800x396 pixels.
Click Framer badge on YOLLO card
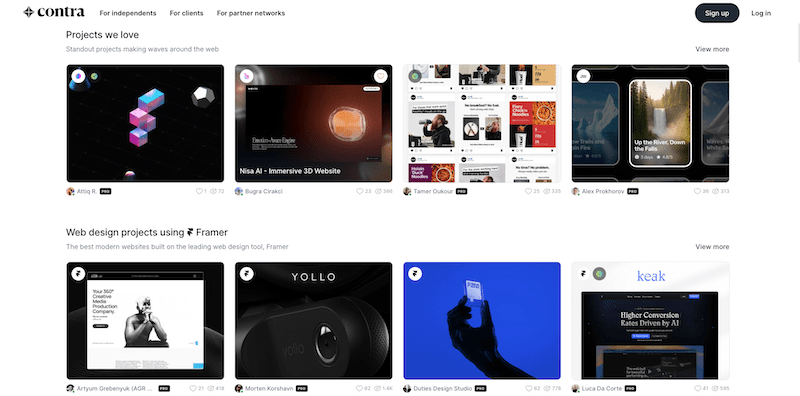(x=247, y=274)
